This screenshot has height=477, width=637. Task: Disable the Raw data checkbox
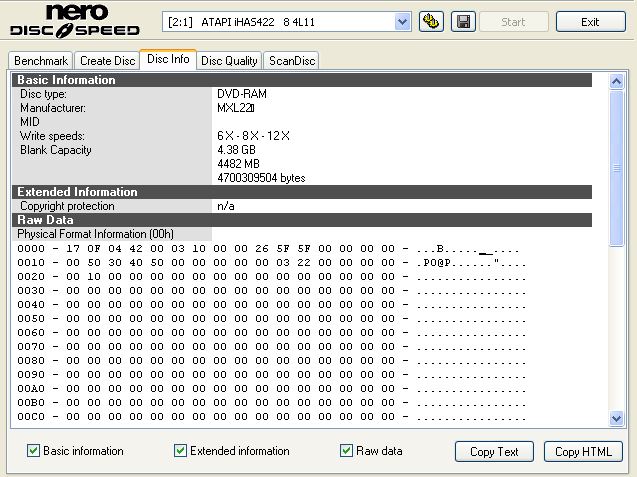(x=346, y=451)
